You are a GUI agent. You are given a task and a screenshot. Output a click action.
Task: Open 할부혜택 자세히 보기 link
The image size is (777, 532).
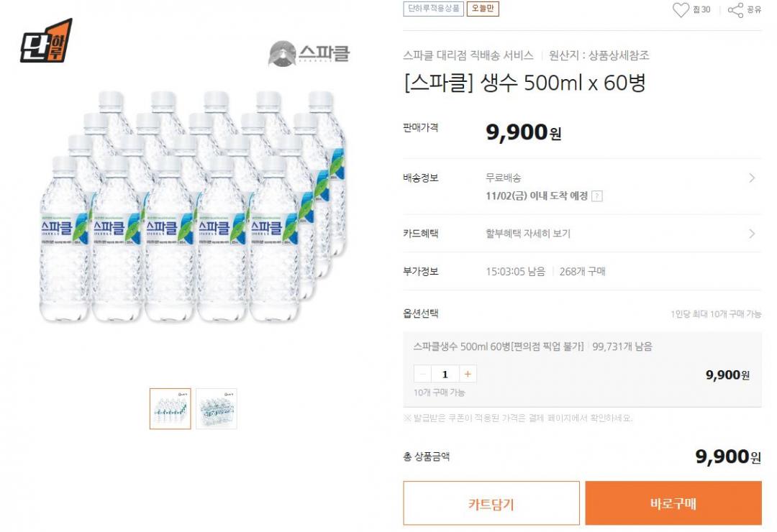click(528, 234)
